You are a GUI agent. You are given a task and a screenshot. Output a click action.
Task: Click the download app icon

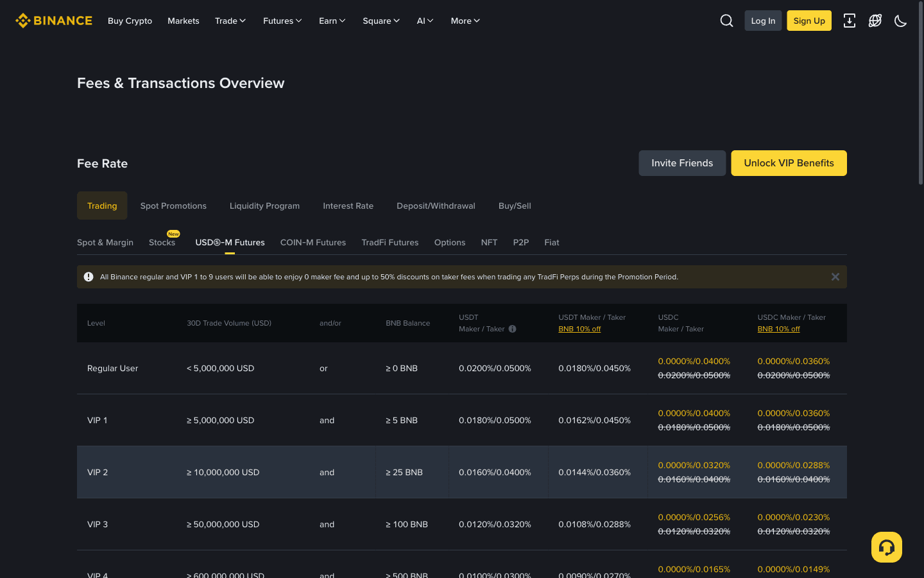coord(849,21)
